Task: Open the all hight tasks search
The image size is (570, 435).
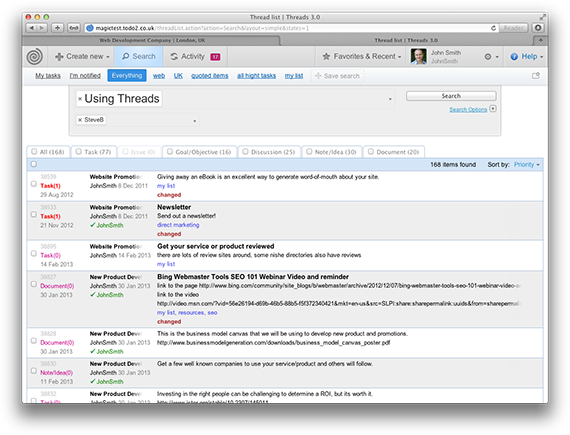Action: pyautogui.click(x=256, y=76)
